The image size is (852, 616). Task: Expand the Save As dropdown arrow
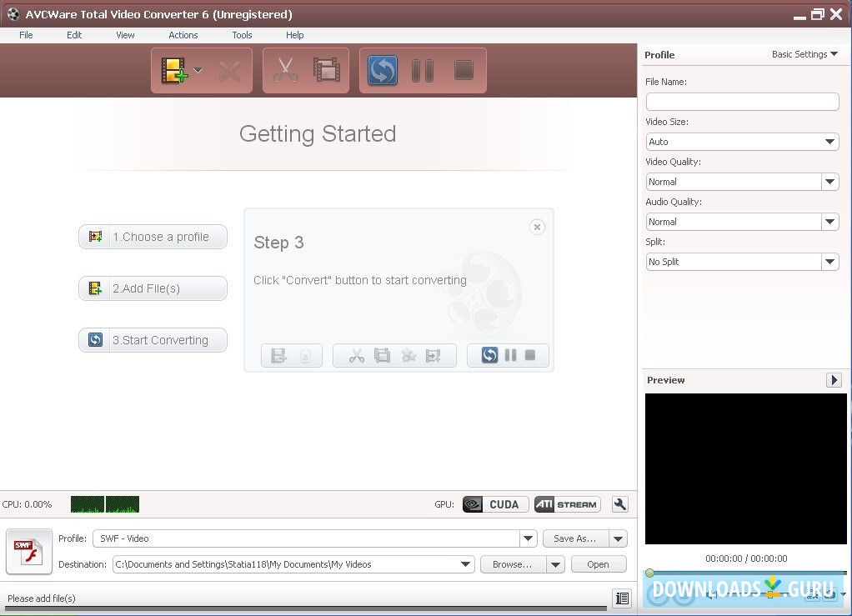(619, 538)
